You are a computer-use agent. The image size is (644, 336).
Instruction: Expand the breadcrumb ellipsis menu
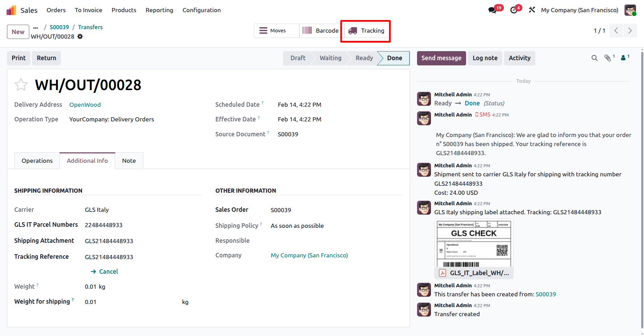pos(36,27)
